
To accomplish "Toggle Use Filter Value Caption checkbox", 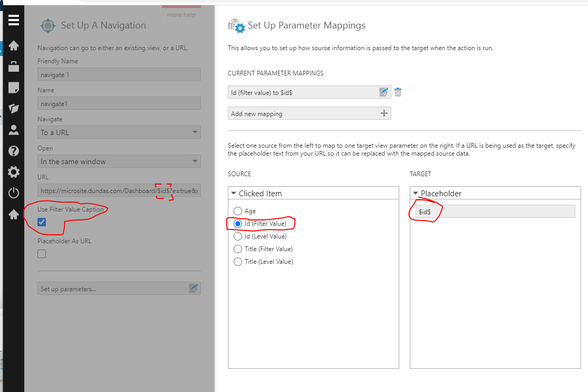I will [x=42, y=222].
